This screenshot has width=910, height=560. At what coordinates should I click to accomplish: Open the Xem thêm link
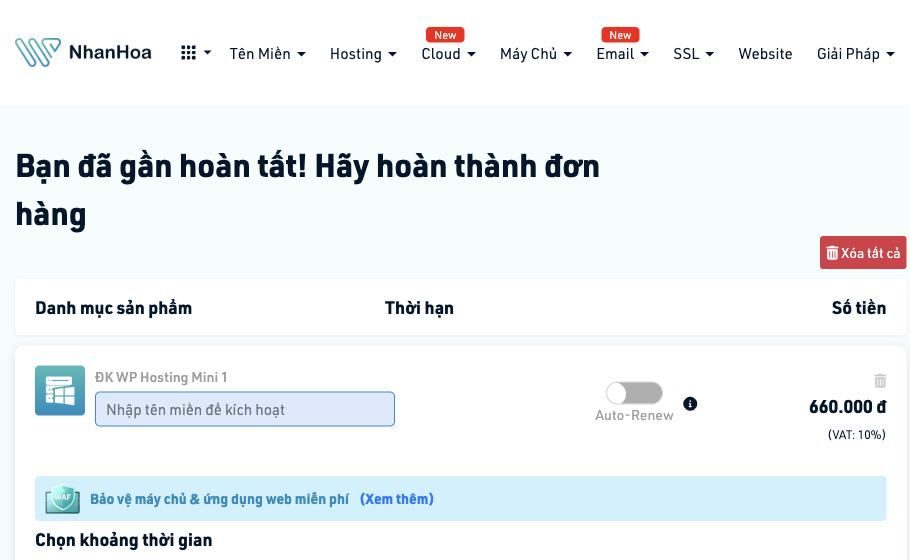(x=397, y=499)
